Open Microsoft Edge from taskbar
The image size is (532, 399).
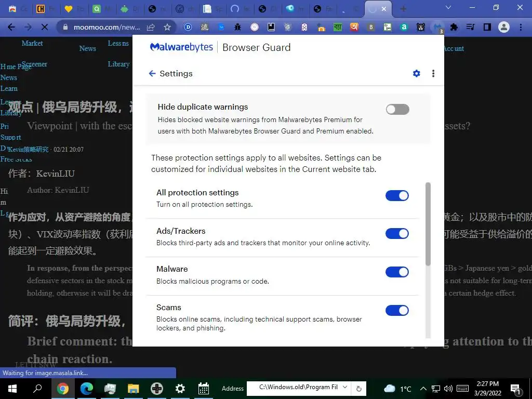(x=87, y=389)
